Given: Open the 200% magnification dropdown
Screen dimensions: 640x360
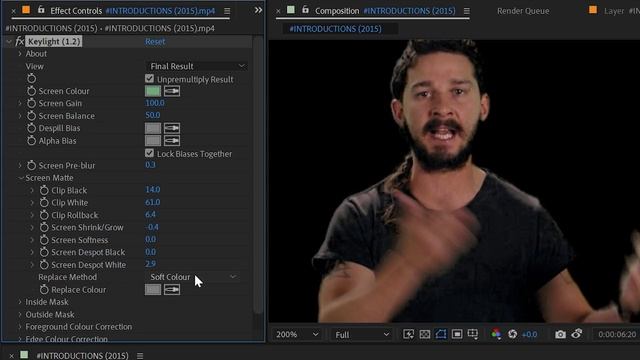Looking at the screenshot, I should pyautogui.click(x=297, y=334).
